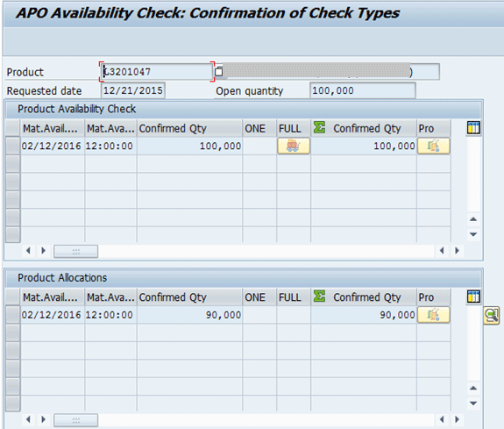Click the Open quantity field

click(363, 90)
